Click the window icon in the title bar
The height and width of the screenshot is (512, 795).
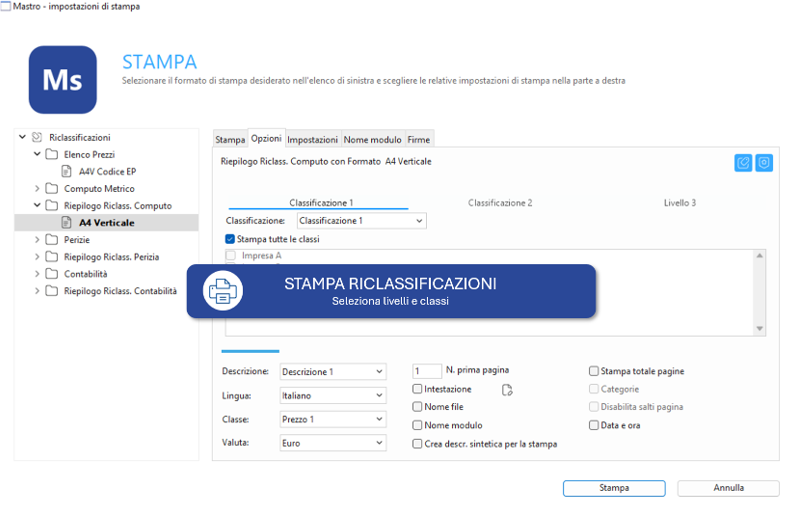(x=5, y=6)
